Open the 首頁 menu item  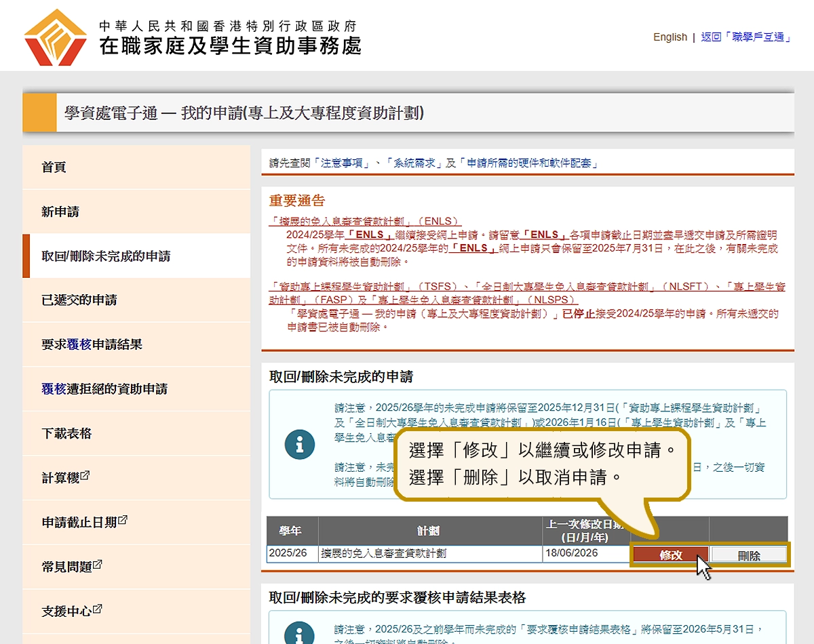54,167
